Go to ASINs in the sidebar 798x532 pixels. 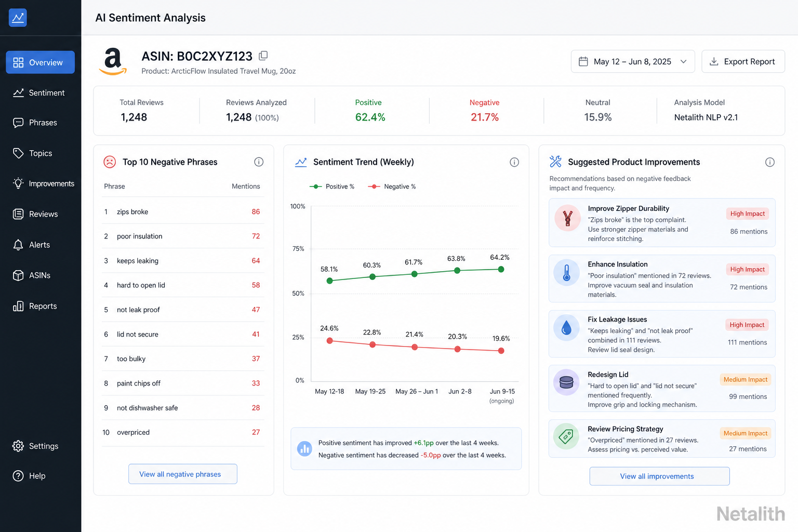40,275
